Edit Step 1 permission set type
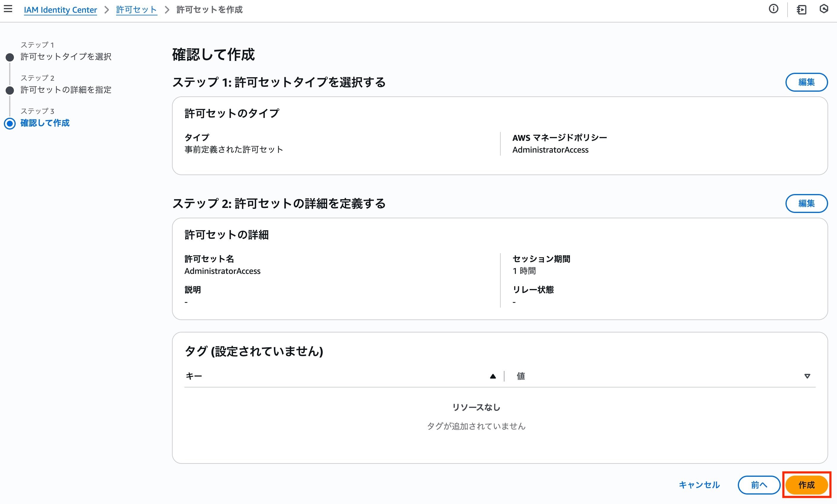Image resolution: width=837 pixels, height=504 pixels. click(806, 82)
